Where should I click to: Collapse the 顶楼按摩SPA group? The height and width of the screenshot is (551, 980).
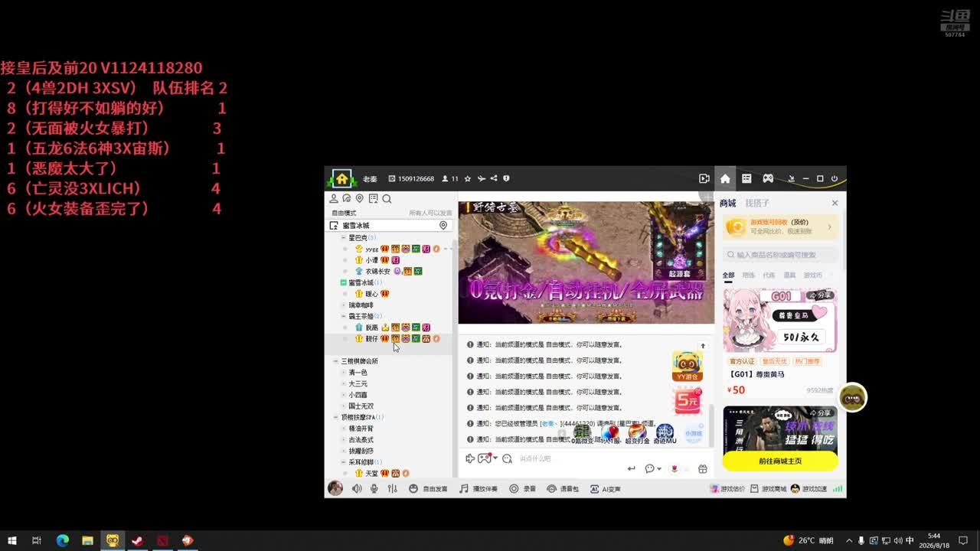click(335, 417)
